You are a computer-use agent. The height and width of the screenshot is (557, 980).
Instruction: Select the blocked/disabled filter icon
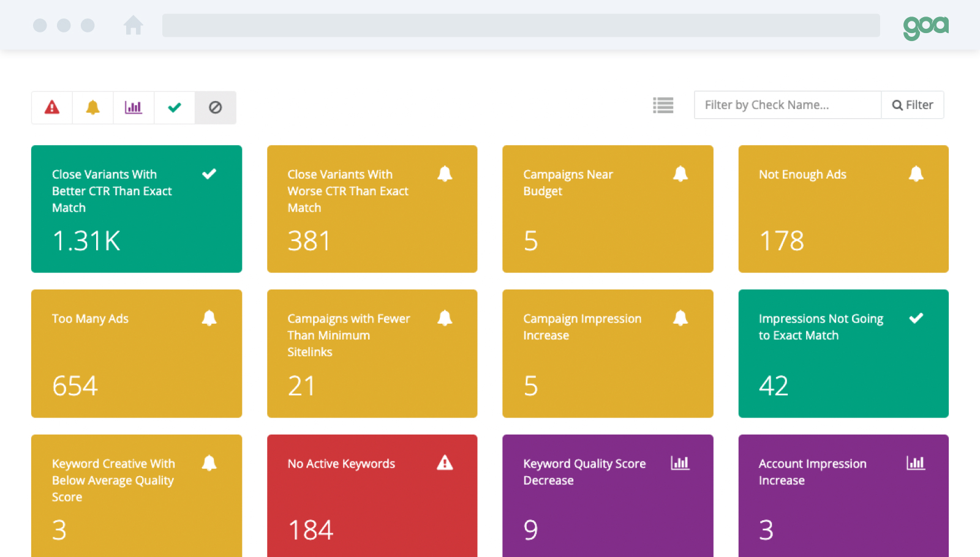coord(216,107)
